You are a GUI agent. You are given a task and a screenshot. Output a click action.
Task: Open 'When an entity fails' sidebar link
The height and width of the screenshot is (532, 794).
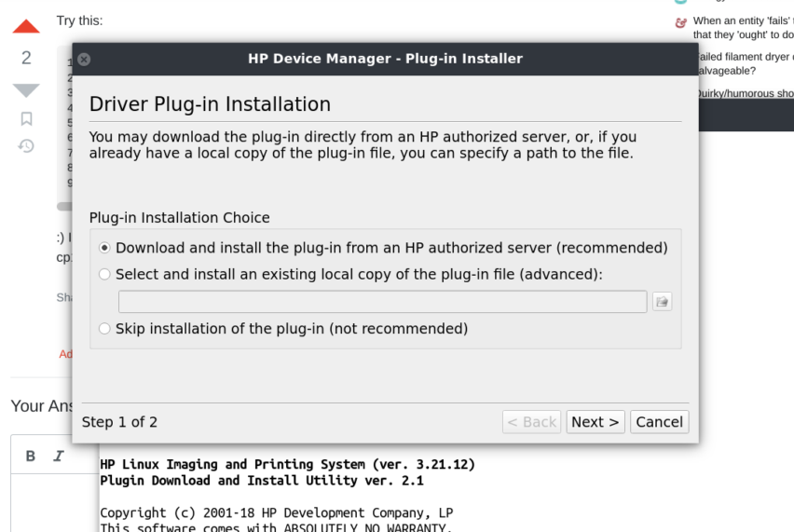pyautogui.click(x=744, y=28)
